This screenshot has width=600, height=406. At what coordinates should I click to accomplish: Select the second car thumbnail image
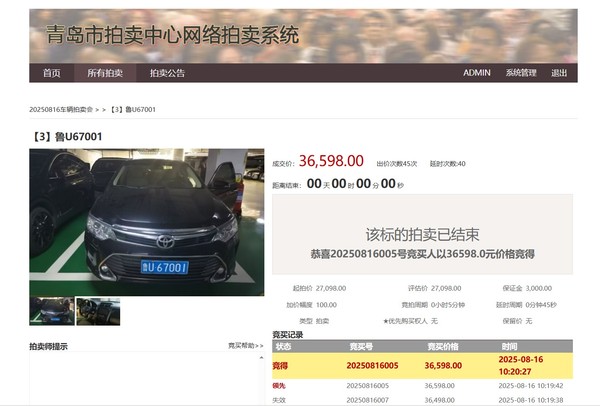point(98,310)
